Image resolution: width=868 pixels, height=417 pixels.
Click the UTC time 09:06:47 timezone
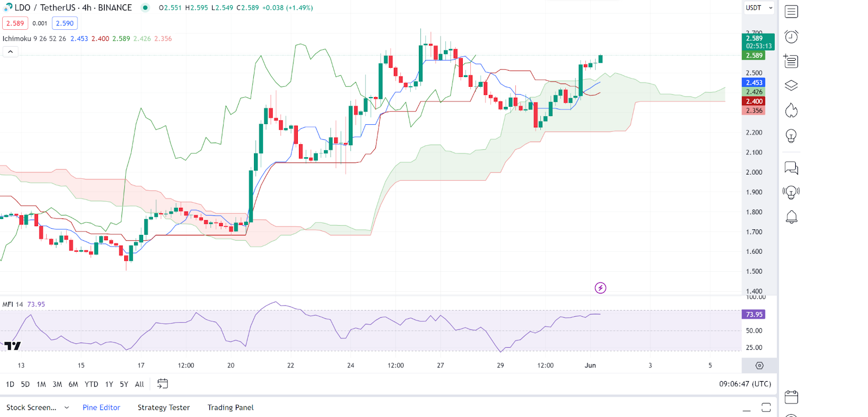pyautogui.click(x=745, y=384)
